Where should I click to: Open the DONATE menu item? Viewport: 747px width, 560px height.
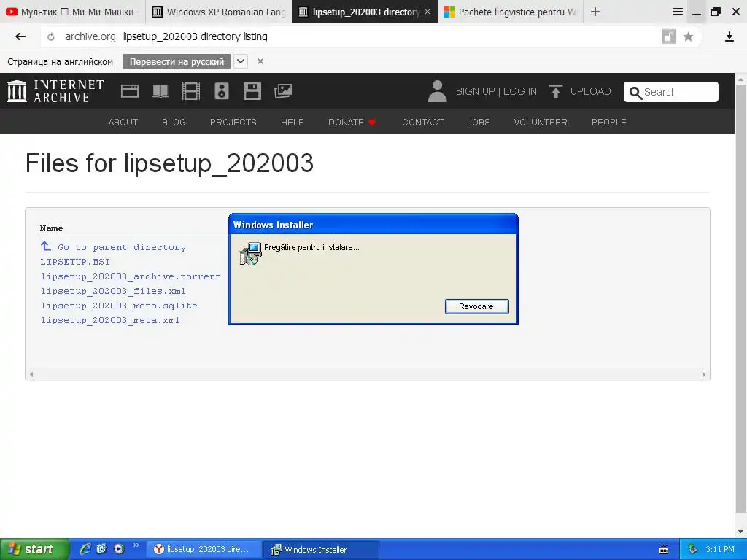(x=352, y=122)
